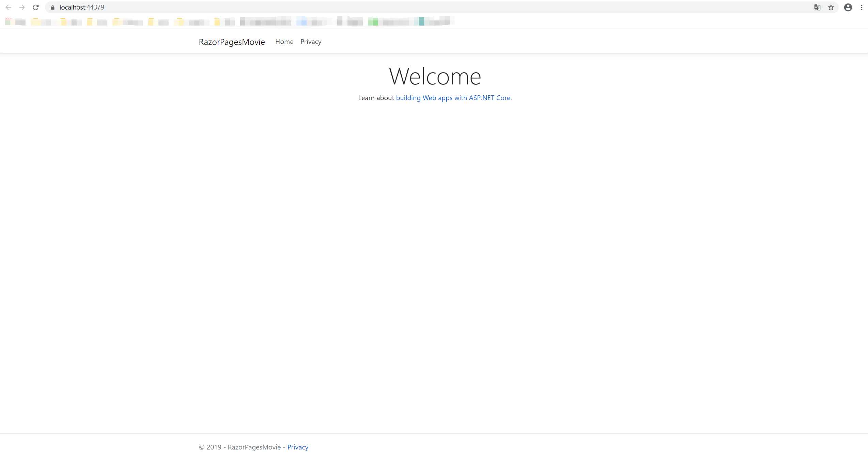Click the RazorPagesMovie brand link

click(x=232, y=42)
